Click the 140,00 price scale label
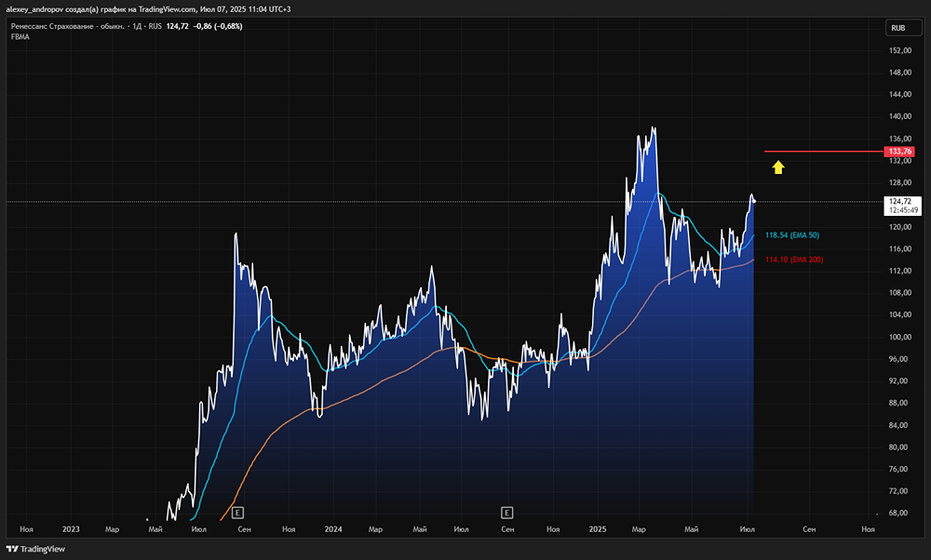Screen dimensions: 931x560 [x=899, y=116]
